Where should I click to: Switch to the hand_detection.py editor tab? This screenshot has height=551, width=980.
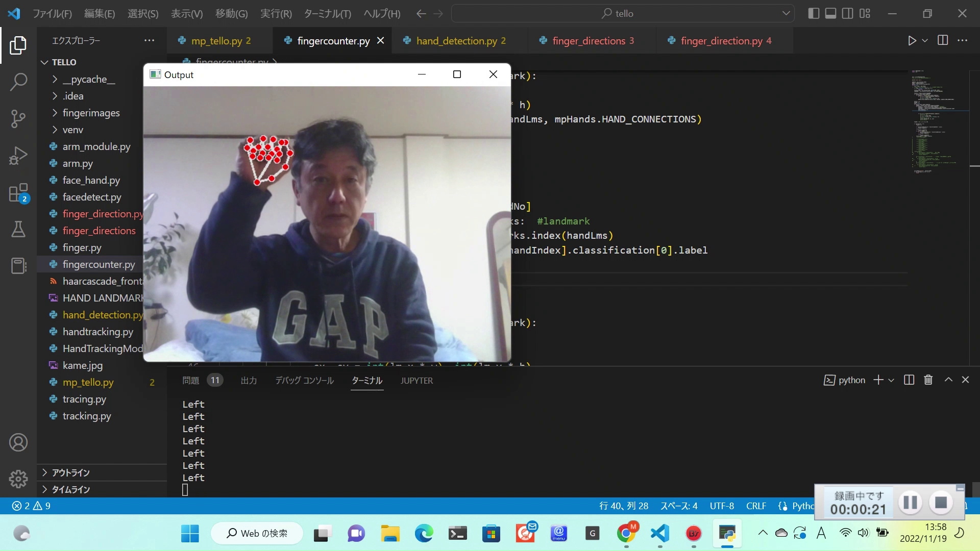(460, 41)
